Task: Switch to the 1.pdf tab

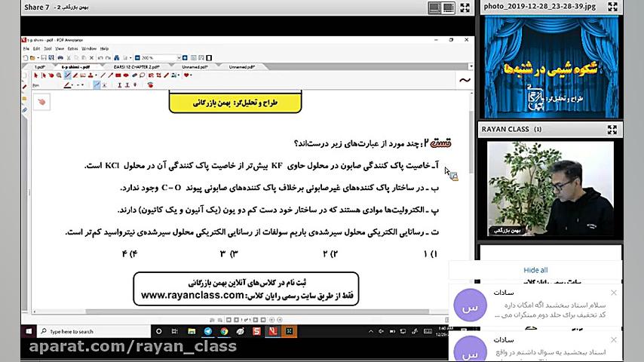Action: [x=40, y=66]
